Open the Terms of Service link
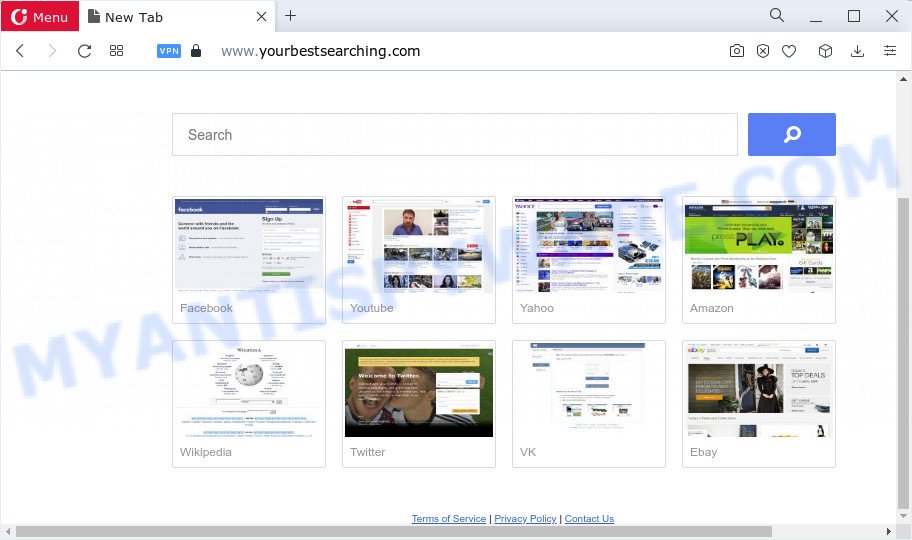 tap(448, 518)
